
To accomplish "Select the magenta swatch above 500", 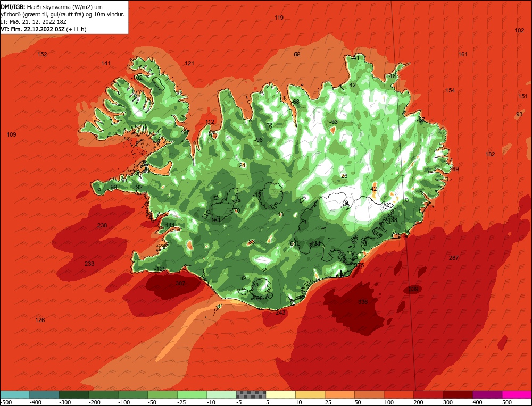I will [x=517, y=394].
